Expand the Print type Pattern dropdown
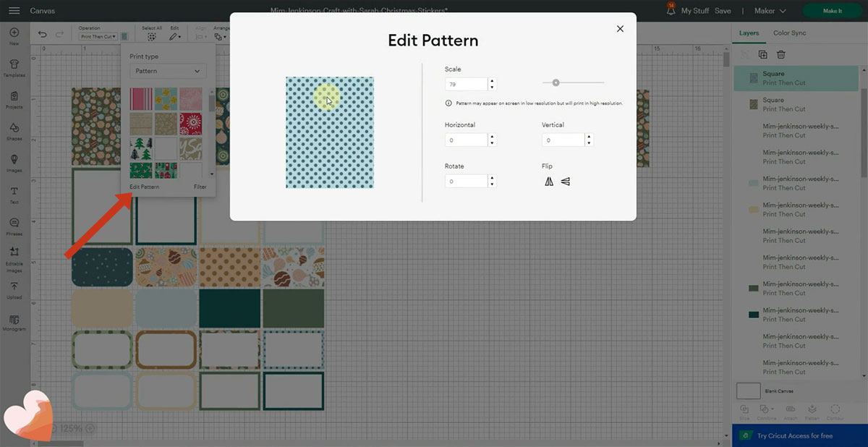This screenshot has width=868, height=447. point(168,71)
